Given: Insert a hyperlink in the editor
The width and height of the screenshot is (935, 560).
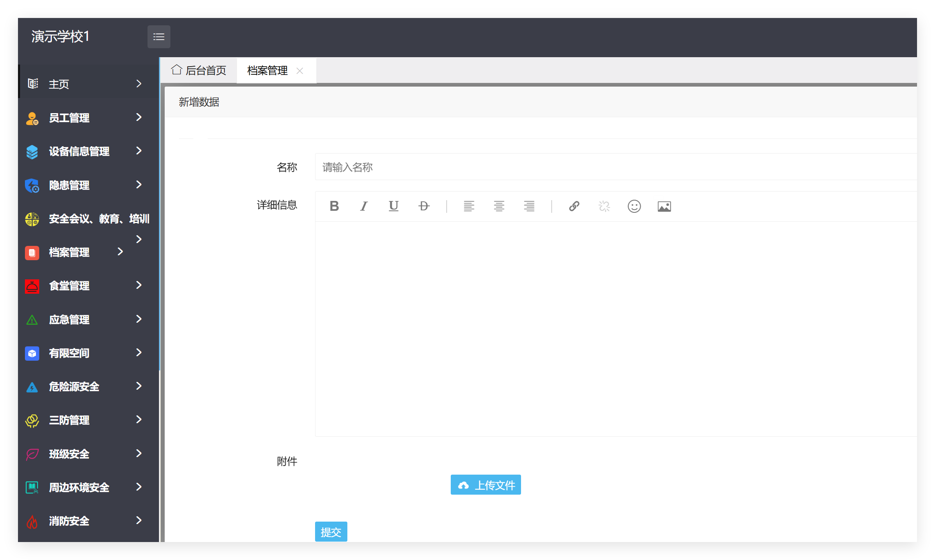Looking at the screenshot, I should pos(574,206).
